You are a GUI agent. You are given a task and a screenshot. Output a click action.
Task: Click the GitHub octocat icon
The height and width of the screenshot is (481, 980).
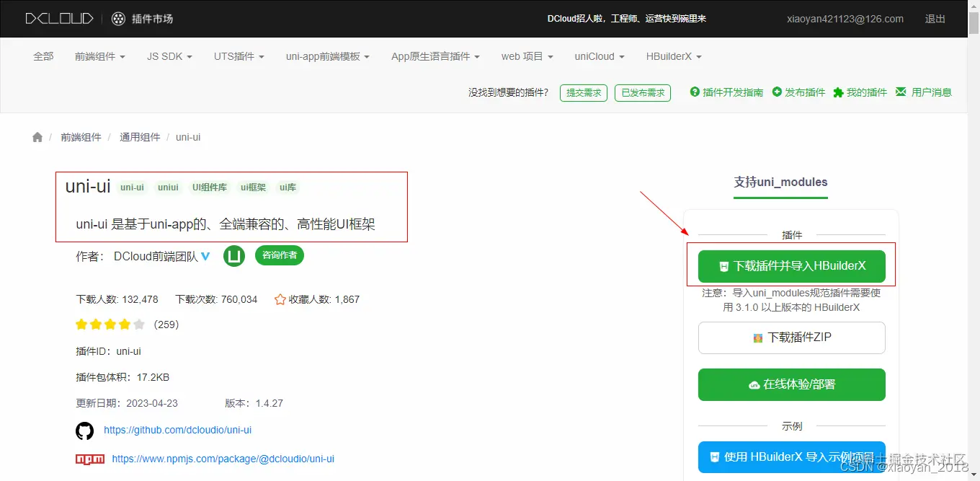pos(84,431)
